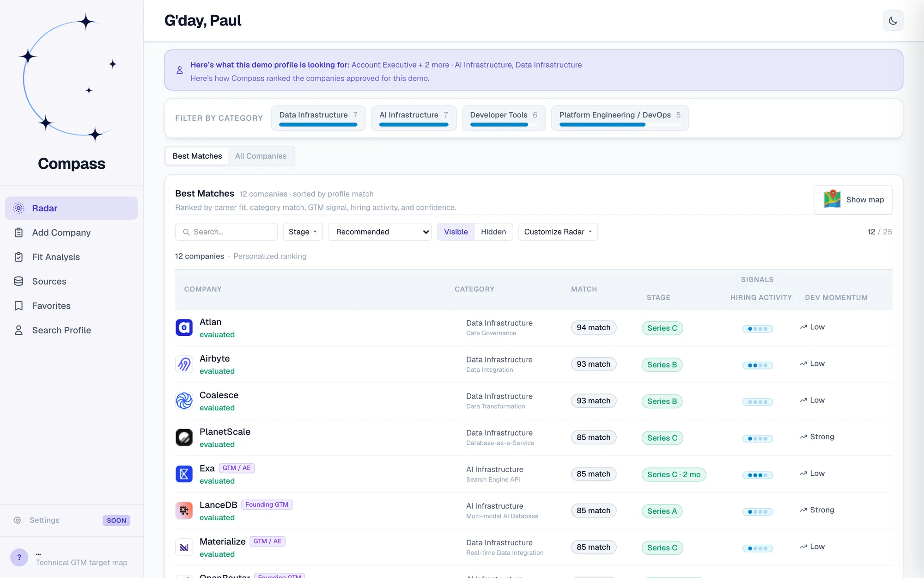924x578 pixels.
Task: Click the Database-as-a-Service subcategory text
Action: [x=500, y=443]
